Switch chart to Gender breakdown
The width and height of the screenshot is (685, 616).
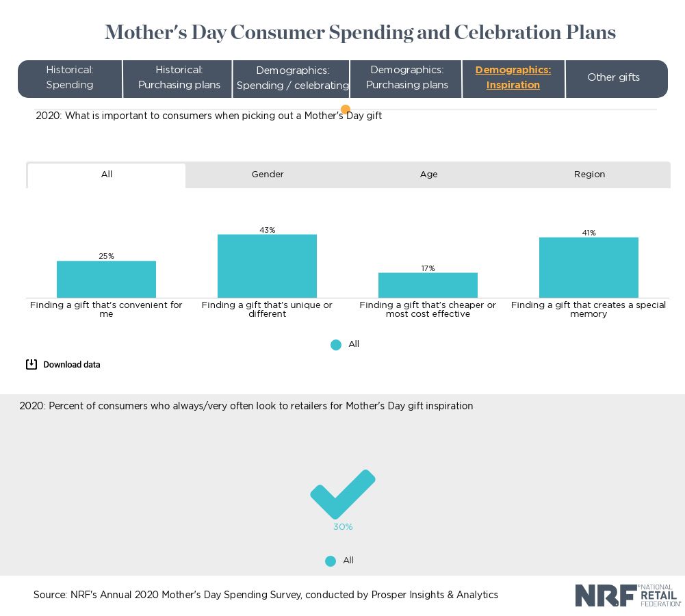(268, 175)
